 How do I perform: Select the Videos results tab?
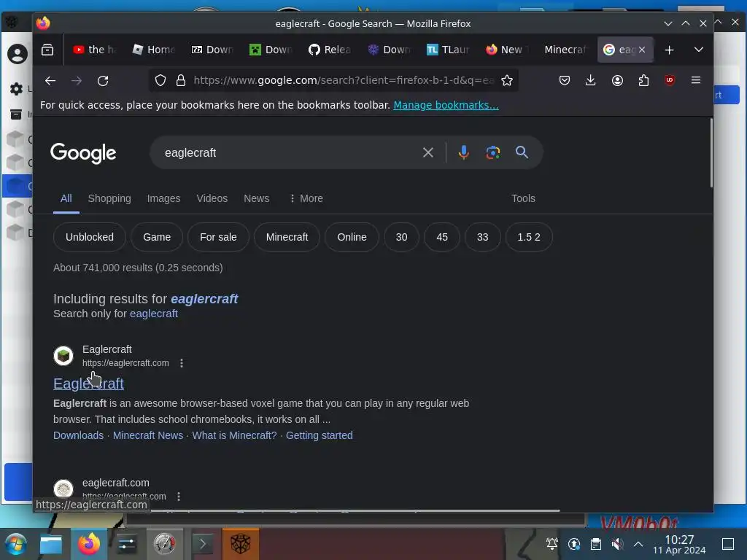click(x=212, y=198)
